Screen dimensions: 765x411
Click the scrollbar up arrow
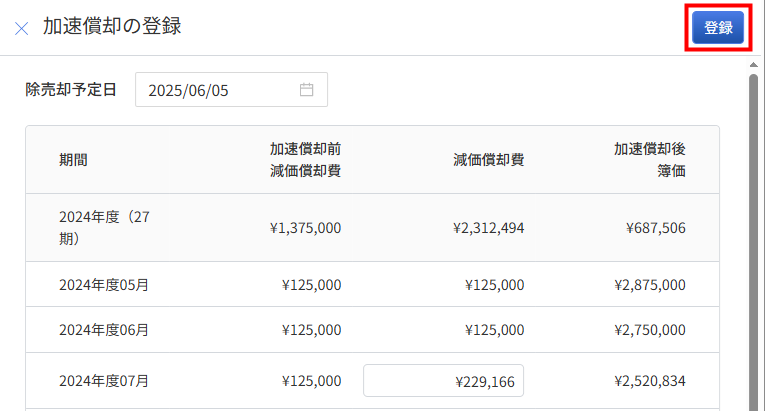coord(754,65)
